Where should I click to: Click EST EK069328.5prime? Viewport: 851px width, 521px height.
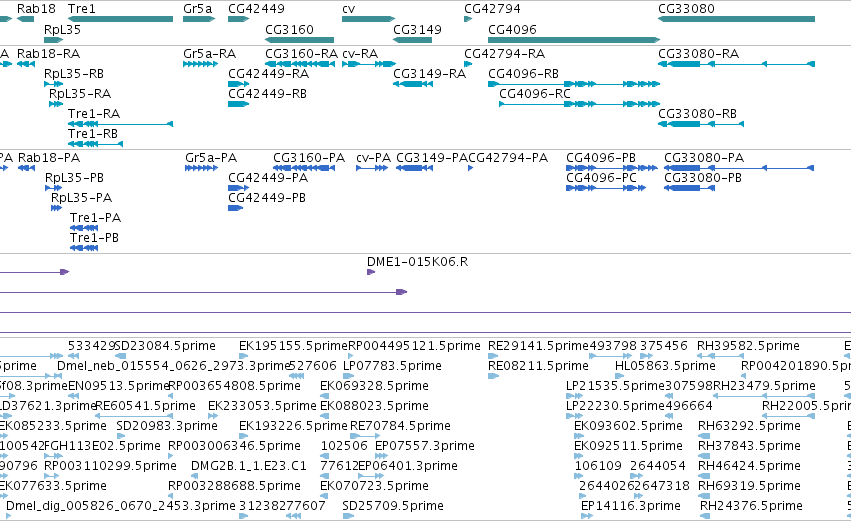click(374, 386)
